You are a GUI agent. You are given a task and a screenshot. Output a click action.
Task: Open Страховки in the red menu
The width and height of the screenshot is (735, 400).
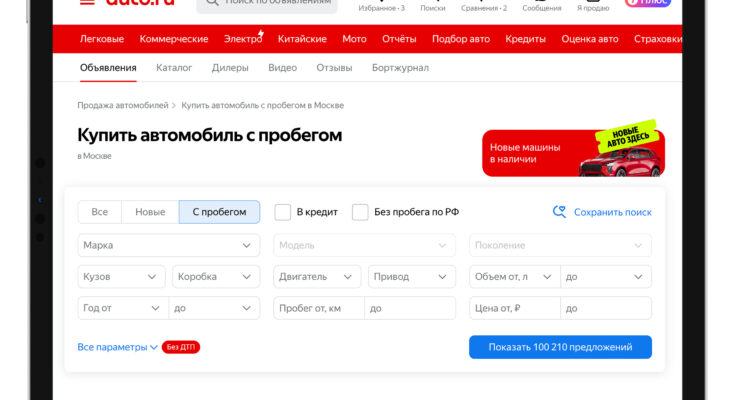click(658, 39)
